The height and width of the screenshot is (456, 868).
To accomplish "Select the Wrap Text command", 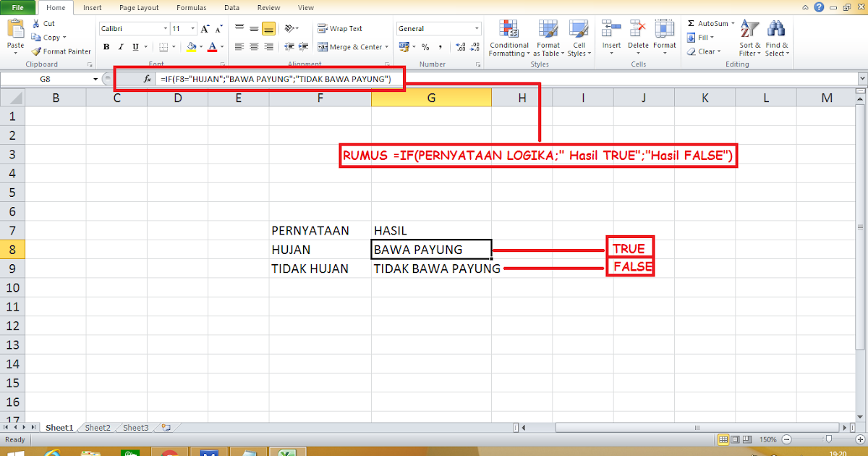I will [x=340, y=28].
